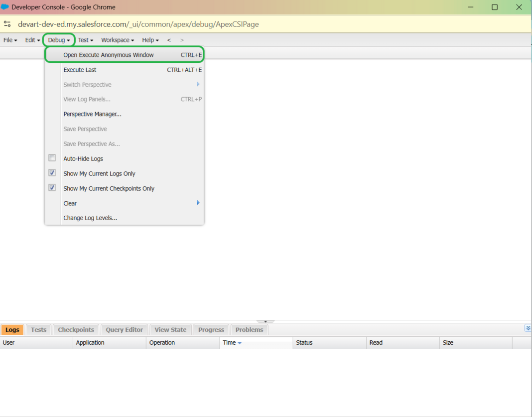The width and height of the screenshot is (532, 417).
Task: Click the blue submenu arrow next to Clear
Action: coord(198,203)
